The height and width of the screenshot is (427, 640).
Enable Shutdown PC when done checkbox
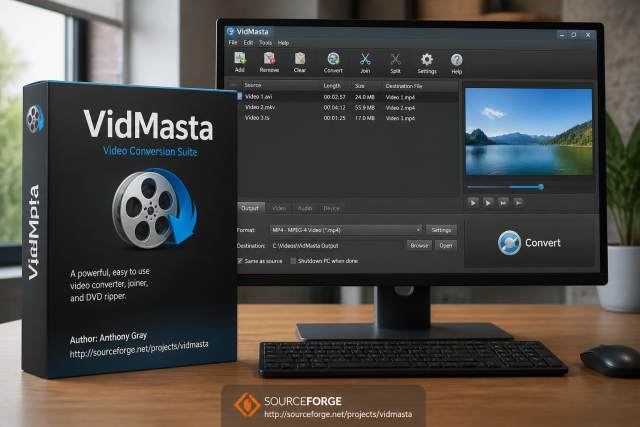tap(293, 261)
